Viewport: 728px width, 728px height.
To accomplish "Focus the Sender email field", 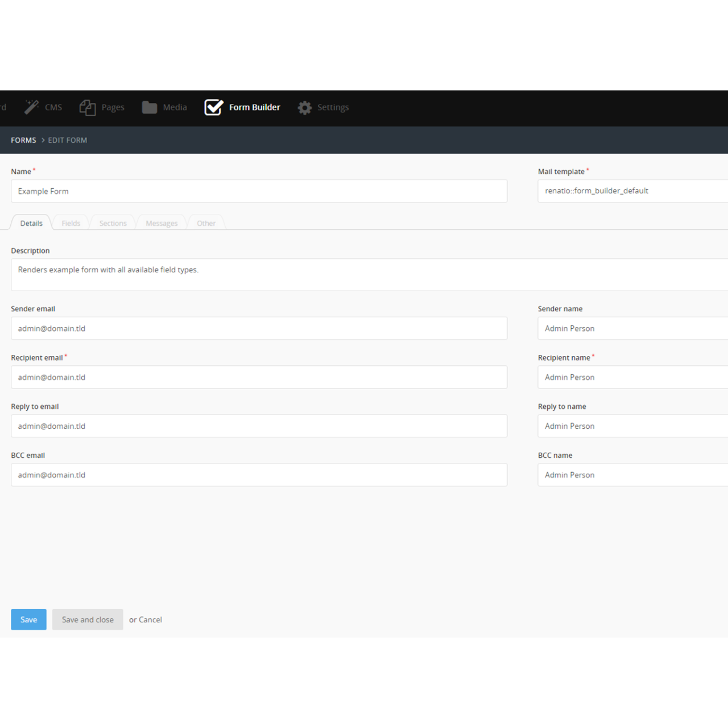I will [x=259, y=328].
